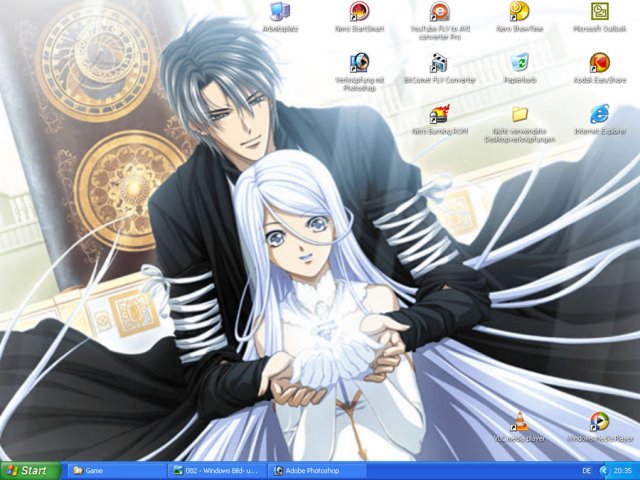Switch to the Adobe Photoshop taskbar button
The width and height of the screenshot is (640, 480).
point(317,471)
